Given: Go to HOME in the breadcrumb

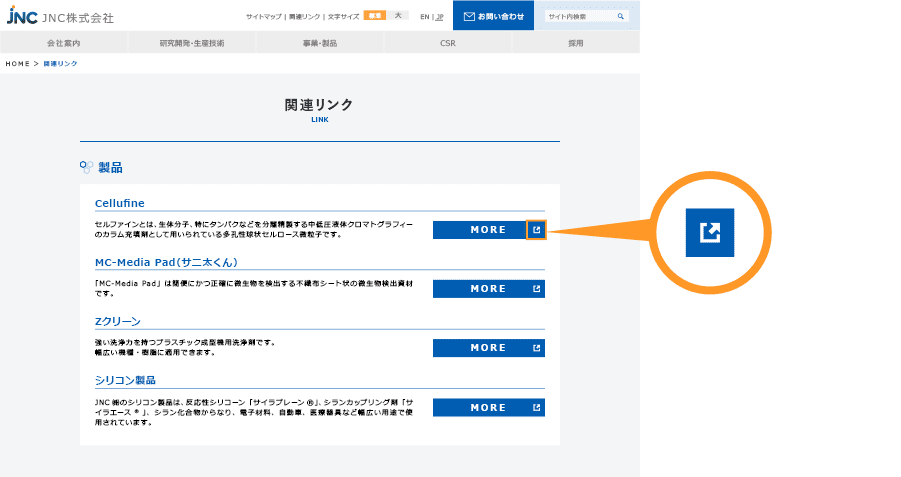Looking at the screenshot, I should pos(17,64).
